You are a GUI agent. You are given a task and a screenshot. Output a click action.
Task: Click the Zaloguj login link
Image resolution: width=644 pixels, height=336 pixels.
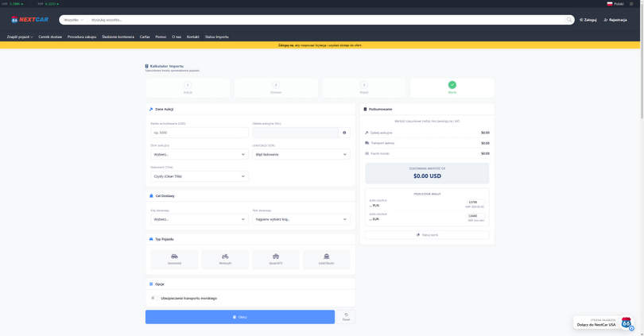click(588, 20)
